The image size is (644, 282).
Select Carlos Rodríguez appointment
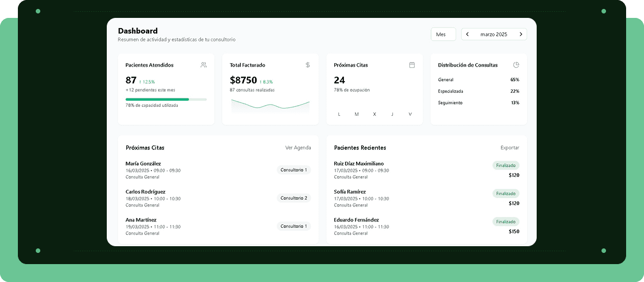coord(218,198)
